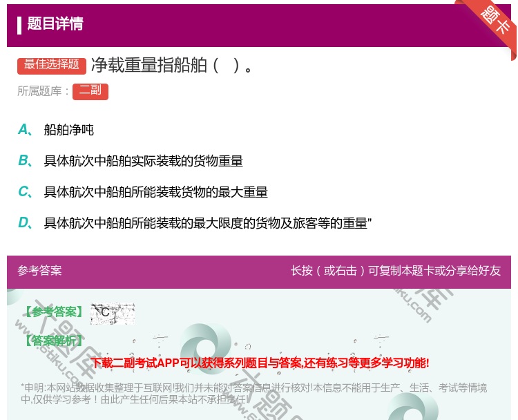Choose option B 实际装载的货物重量

tap(144, 161)
